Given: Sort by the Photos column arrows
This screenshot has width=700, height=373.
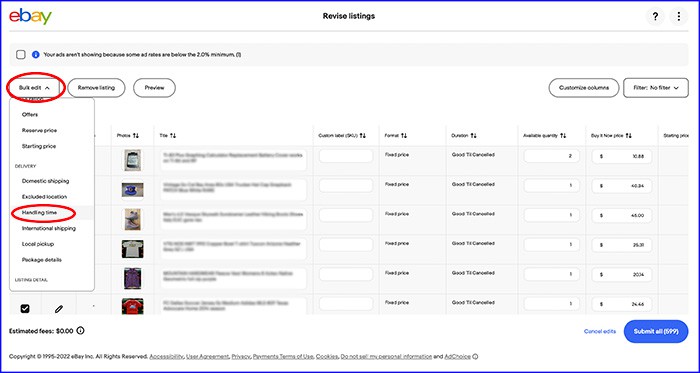Looking at the screenshot, I should point(136,135).
